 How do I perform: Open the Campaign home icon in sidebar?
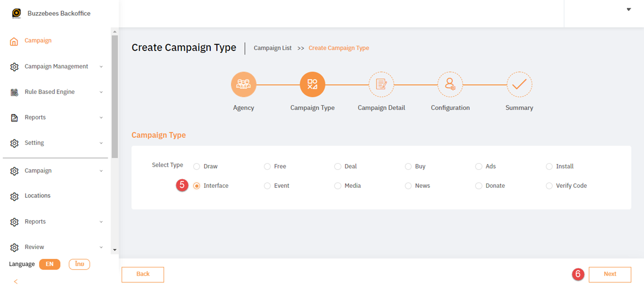pos(14,40)
